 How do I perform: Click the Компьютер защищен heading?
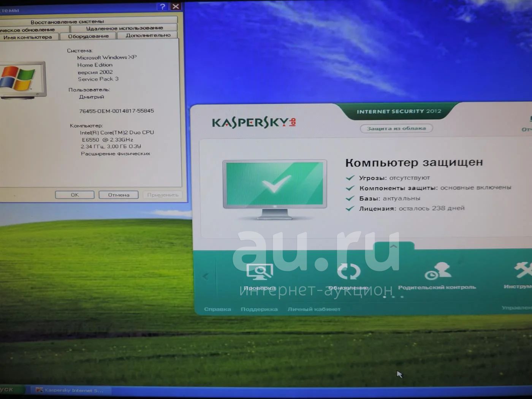click(x=414, y=163)
